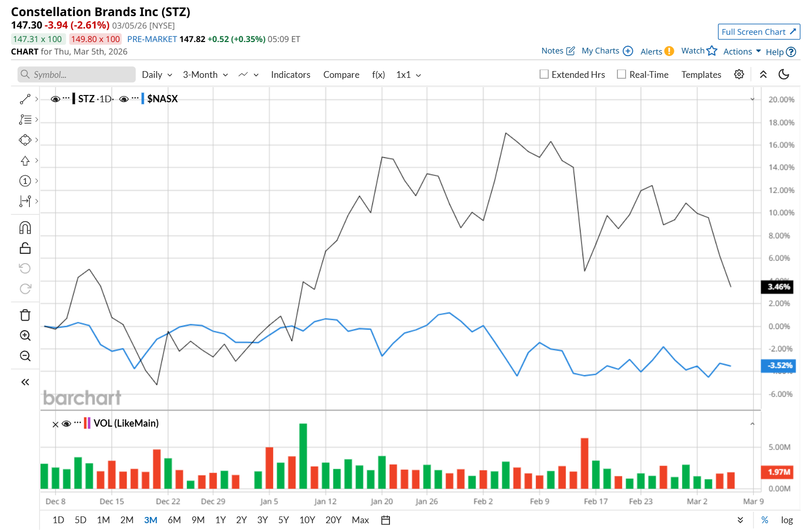The height and width of the screenshot is (532, 810).
Task: Zoom out of the chart
Action: coord(25,356)
